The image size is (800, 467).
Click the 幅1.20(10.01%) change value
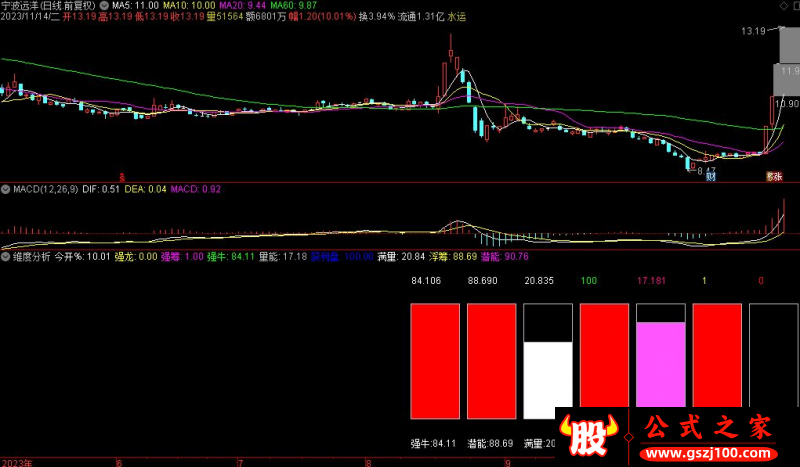click(x=322, y=17)
